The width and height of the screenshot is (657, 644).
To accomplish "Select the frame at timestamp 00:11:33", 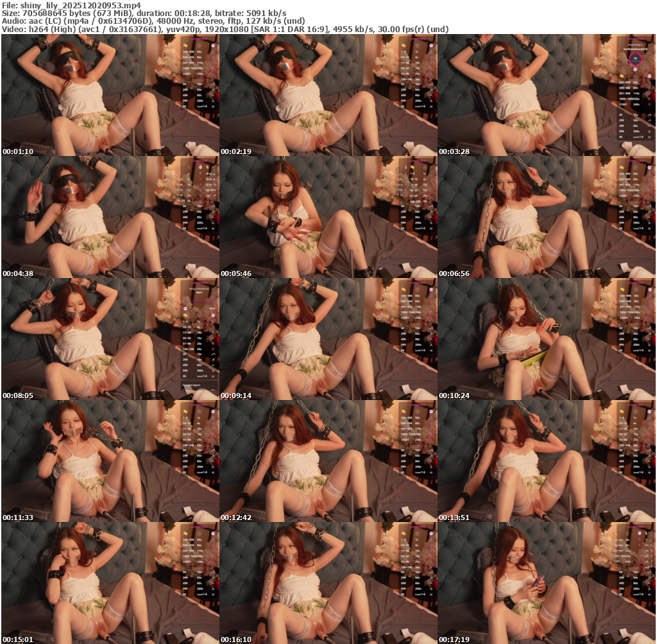I will point(110,461).
